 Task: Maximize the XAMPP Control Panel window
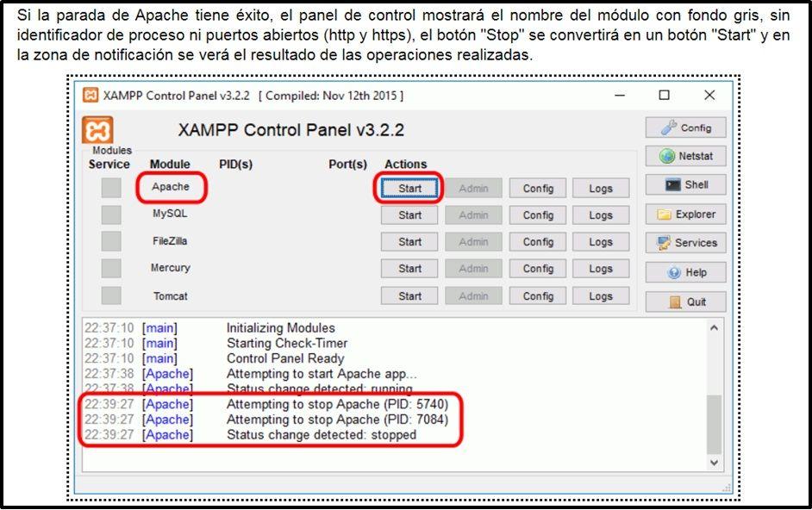tap(664, 95)
